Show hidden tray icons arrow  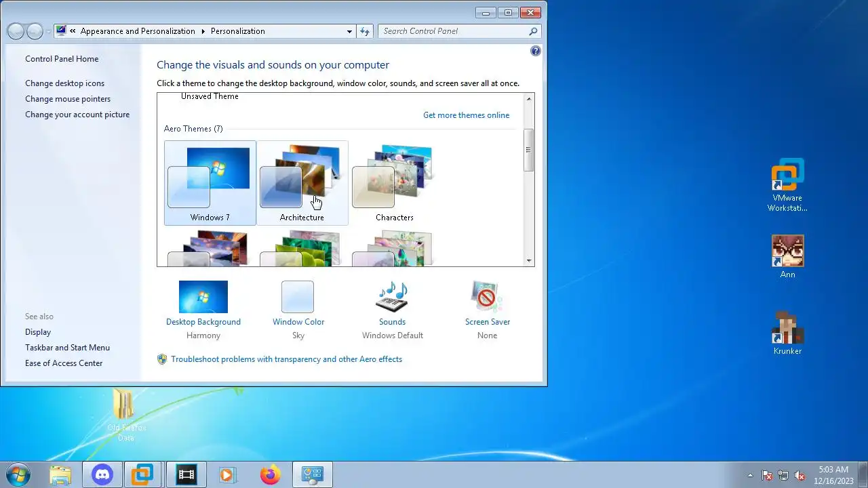(x=750, y=475)
